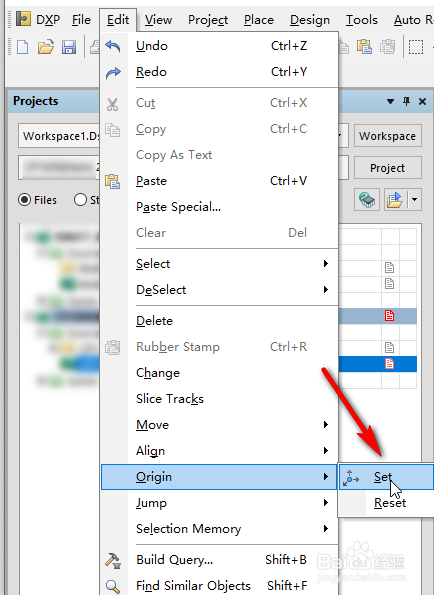Click the compile project chip icon
Screen dimensions: 434x595
tap(367, 199)
